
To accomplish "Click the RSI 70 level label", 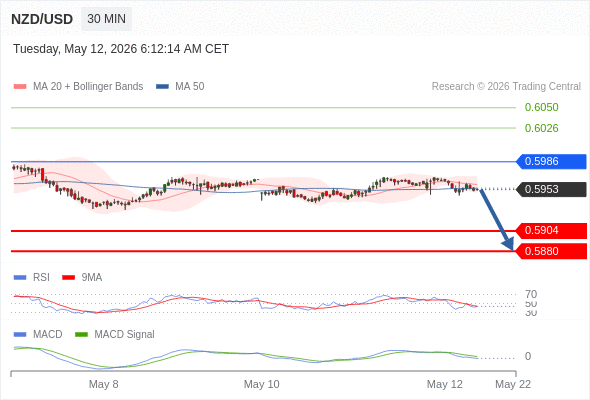I will coord(531,294).
